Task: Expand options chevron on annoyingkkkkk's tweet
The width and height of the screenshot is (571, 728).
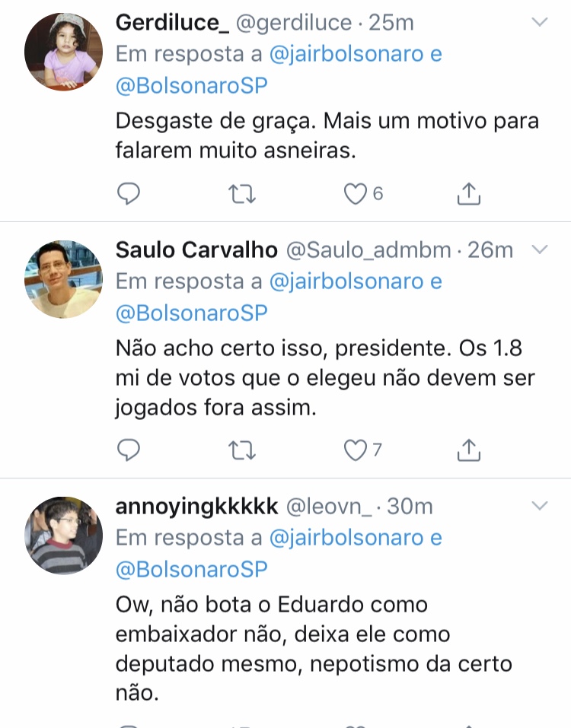Action: pyautogui.click(x=539, y=506)
